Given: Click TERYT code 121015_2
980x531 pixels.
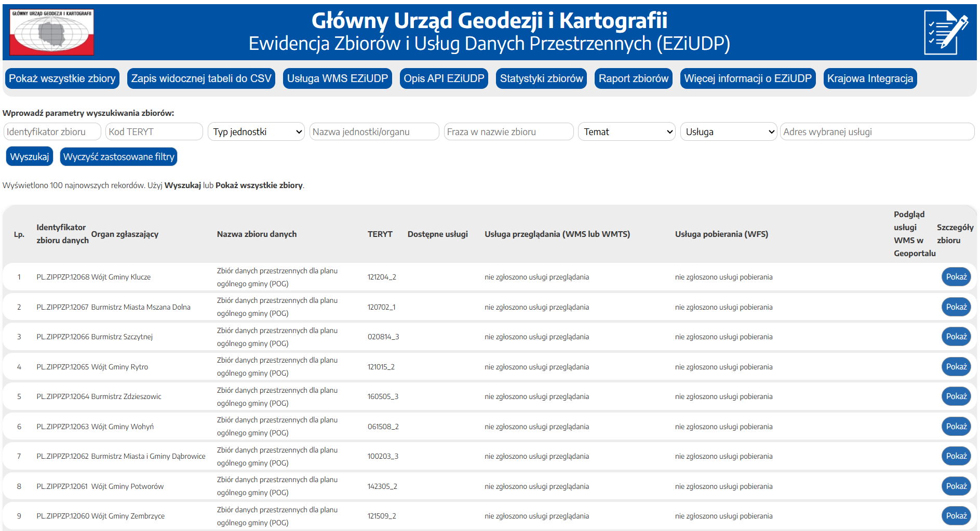Looking at the screenshot, I should (x=381, y=367).
